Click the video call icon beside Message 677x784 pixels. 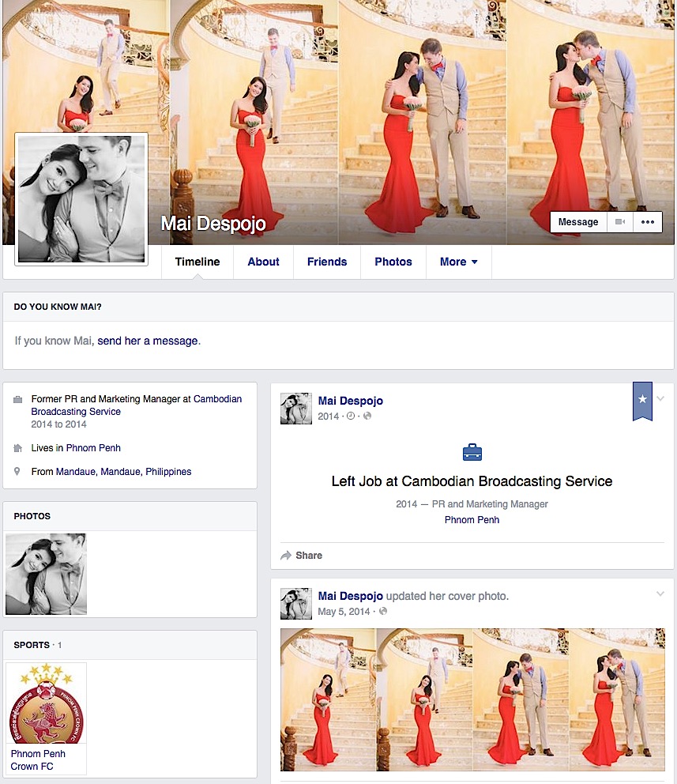tap(620, 222)
